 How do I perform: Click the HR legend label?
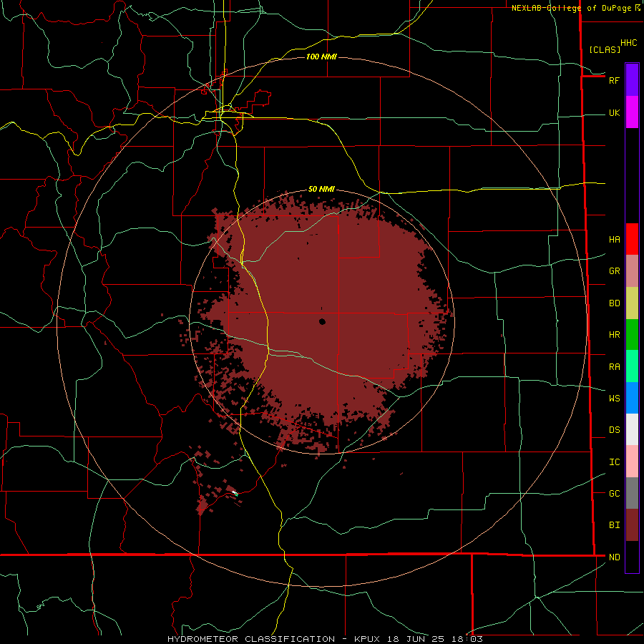tap(615, 335)
